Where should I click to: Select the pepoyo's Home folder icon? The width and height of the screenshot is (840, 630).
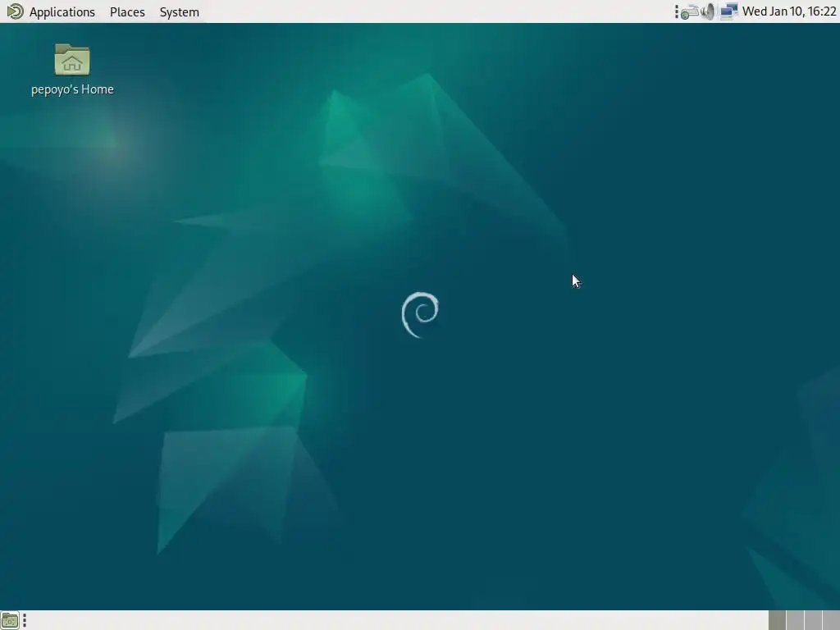point(72,59)
